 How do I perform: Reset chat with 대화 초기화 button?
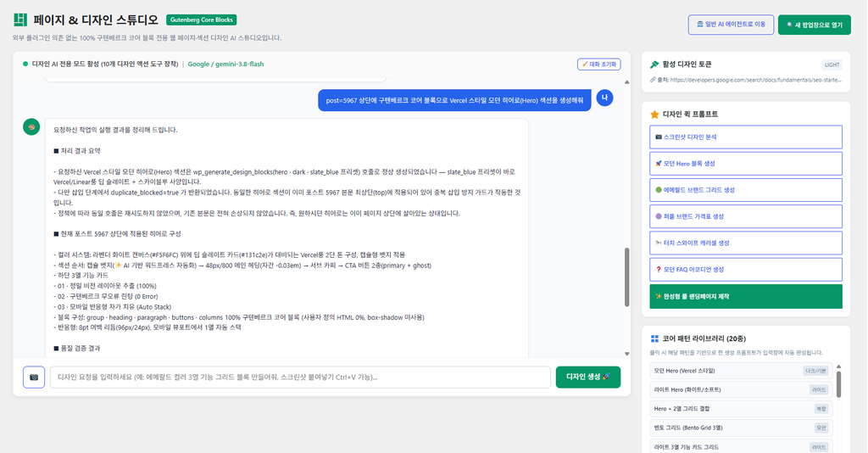tap(599, 64)
